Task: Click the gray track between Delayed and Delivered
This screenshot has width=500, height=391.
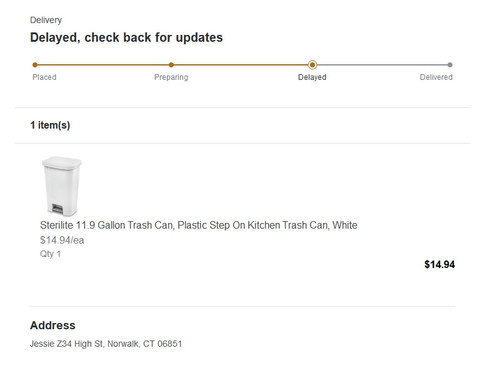Action: click(382, 65)
